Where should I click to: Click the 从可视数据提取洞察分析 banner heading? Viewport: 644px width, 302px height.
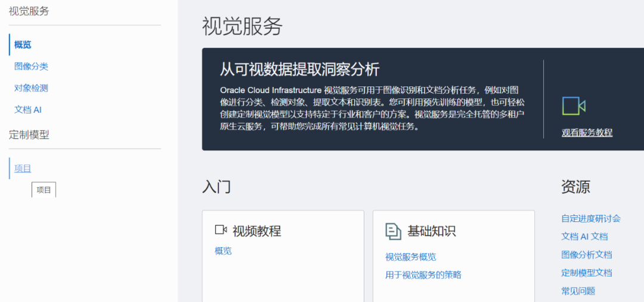click(299, 70)
